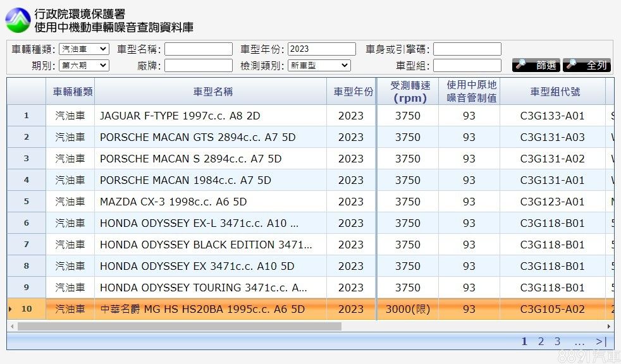Open the 檢測類別 dropdown showing 新車型
Screen dimensions: 621x364
[319, 65]
